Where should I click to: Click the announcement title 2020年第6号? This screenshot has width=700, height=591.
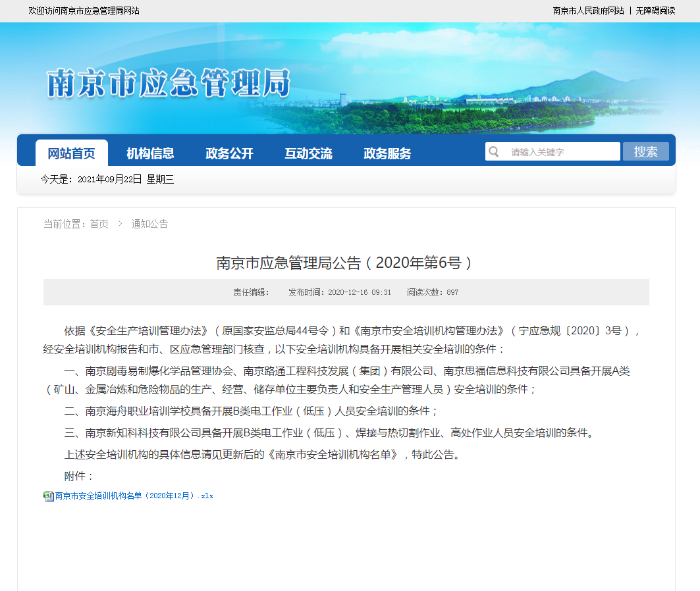coord(345,263)
